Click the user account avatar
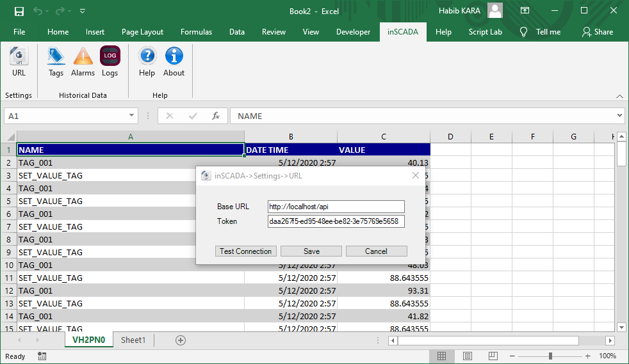 click(x=495, y=11)
